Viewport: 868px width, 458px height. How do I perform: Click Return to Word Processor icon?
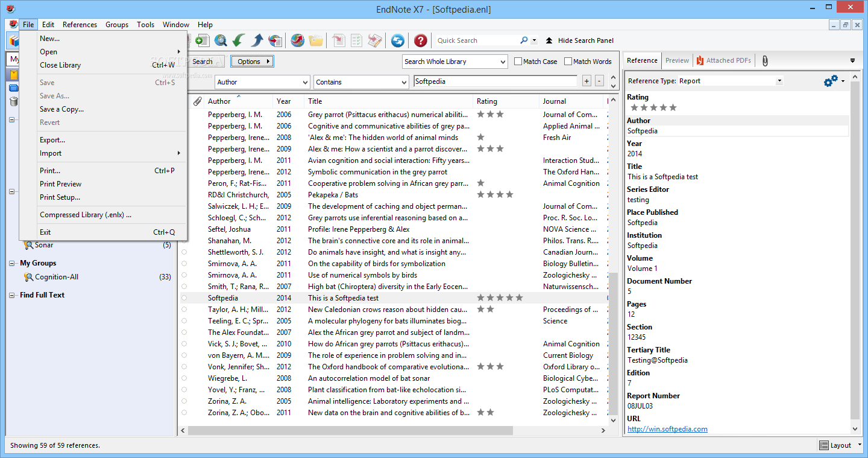tap(375, 40)
